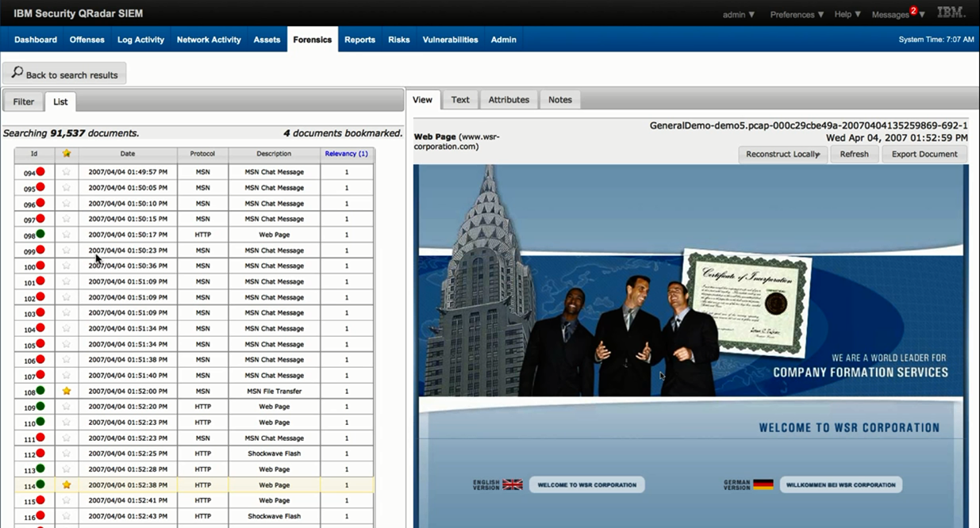Click the gold star bookmark column header

[x=67, y=154]
